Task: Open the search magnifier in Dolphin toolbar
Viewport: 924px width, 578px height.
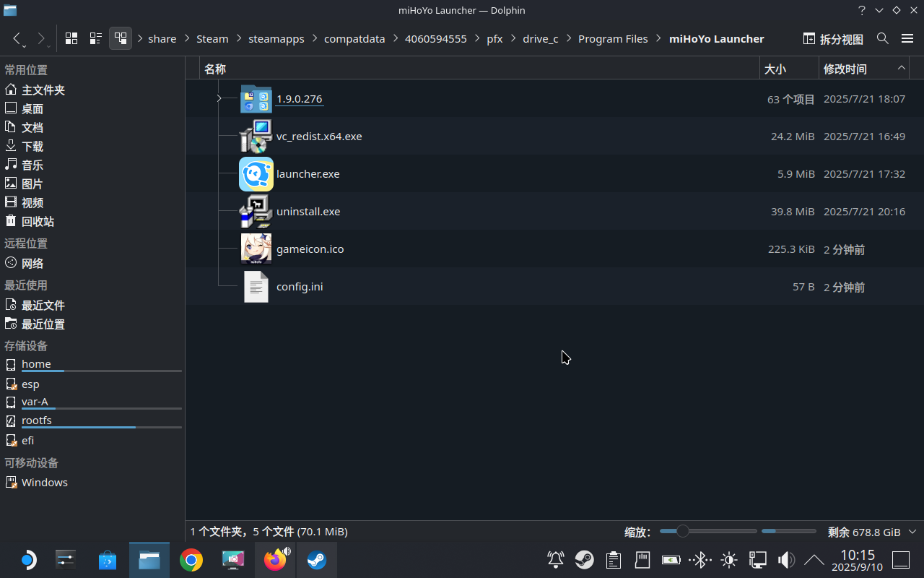Action: pyautogui.click(x=883, y=38)
